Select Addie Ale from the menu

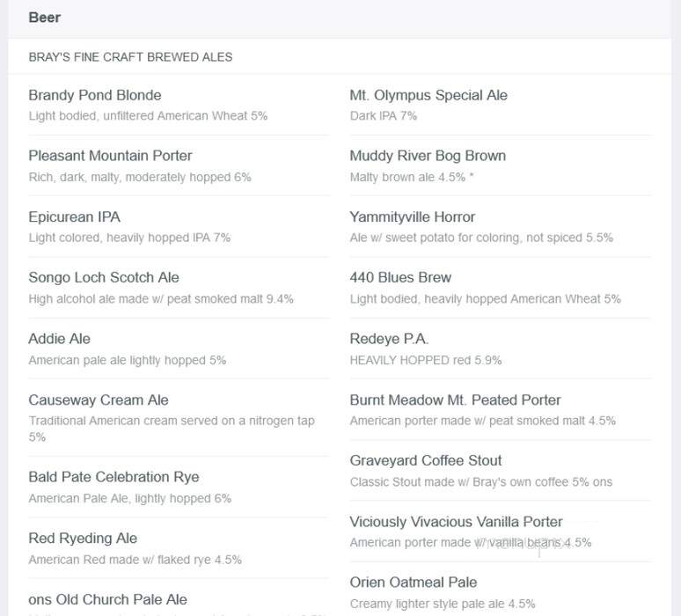coord(60,339)
